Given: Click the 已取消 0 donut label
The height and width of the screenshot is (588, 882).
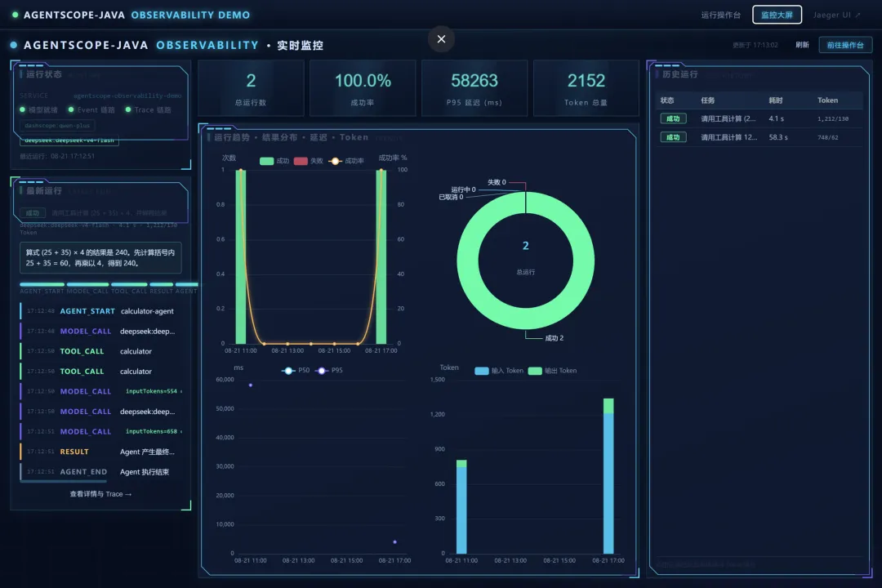Looking at the screenshot, I should pos(451,197).
